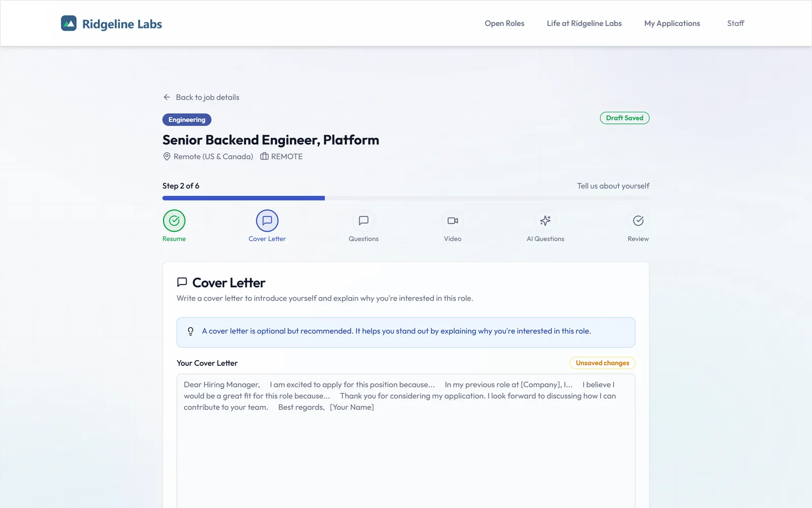
Task: Click the Tell us about yourself text
Action: (613, 186)
